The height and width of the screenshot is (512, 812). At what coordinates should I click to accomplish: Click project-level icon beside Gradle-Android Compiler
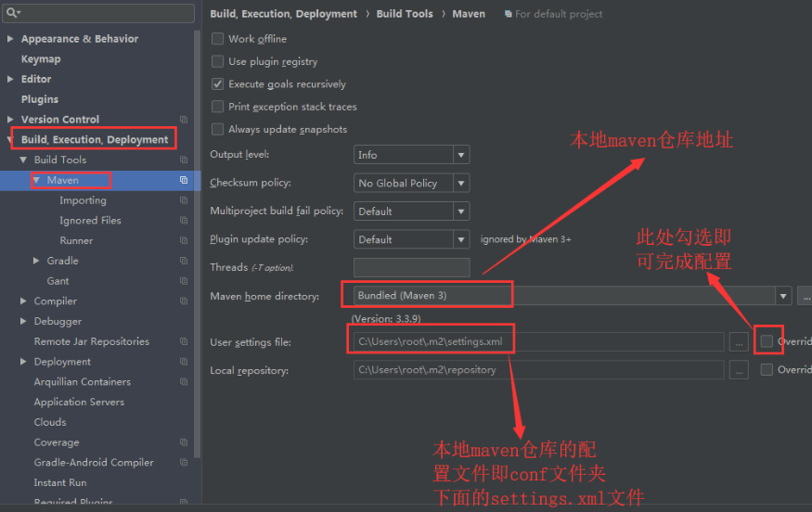click(x=184, y=463)
